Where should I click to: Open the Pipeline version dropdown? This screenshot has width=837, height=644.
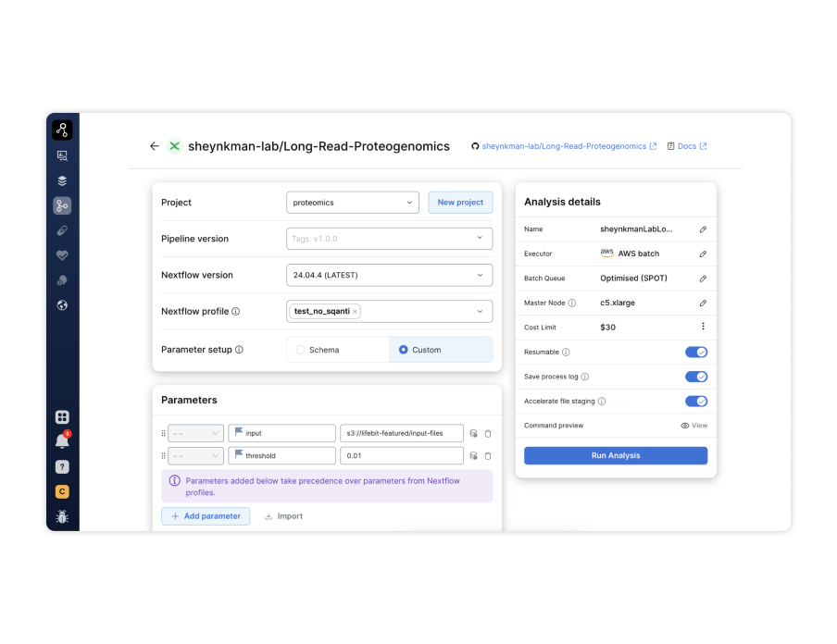390,239
